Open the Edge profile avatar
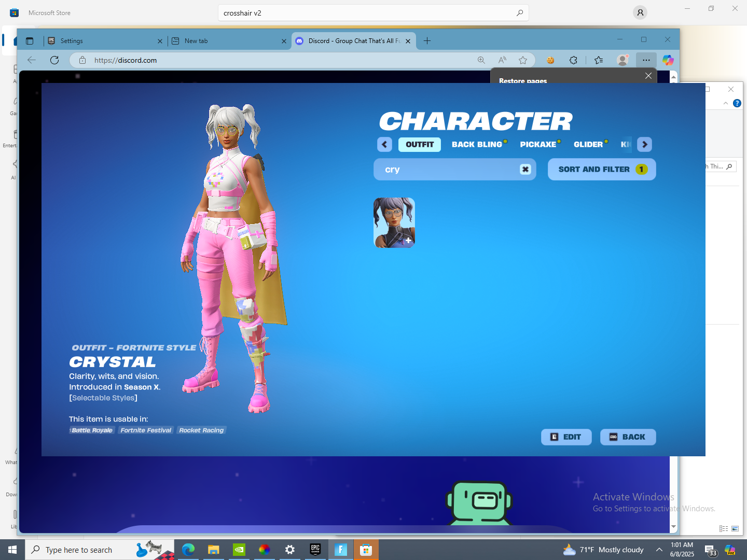Image resolution: width=747 pixels, height=560 pixels. (x=622, y=60)
